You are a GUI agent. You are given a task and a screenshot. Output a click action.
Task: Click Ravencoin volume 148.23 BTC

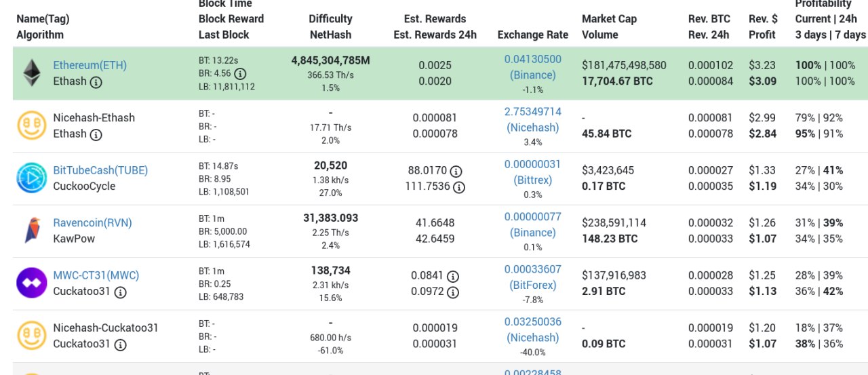[x=610, y=239]
